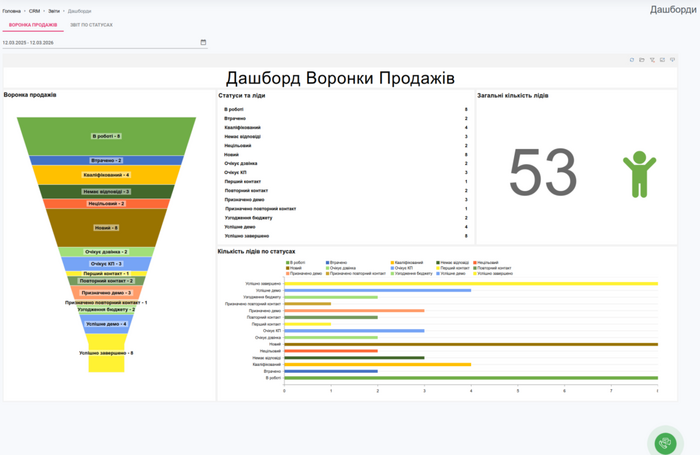This screenshot has height=455, width=700.
Task: Open the calendar date picker icon
Action: [x=203, y=42]
